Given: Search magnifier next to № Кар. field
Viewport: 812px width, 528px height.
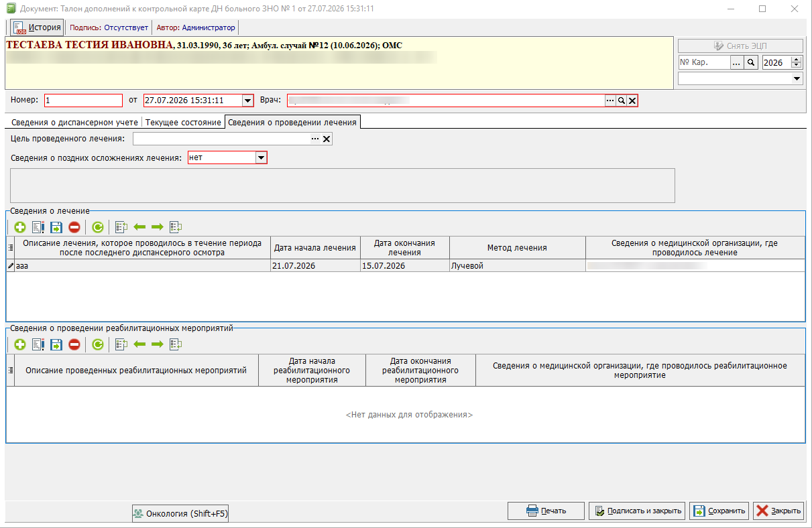Looking at the screenshot, I should click(x=751, y=62).
